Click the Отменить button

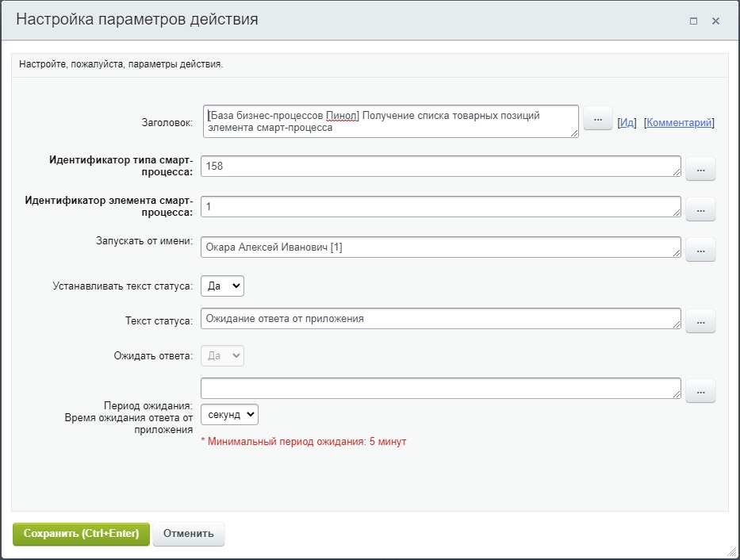[x=189, y=534]
